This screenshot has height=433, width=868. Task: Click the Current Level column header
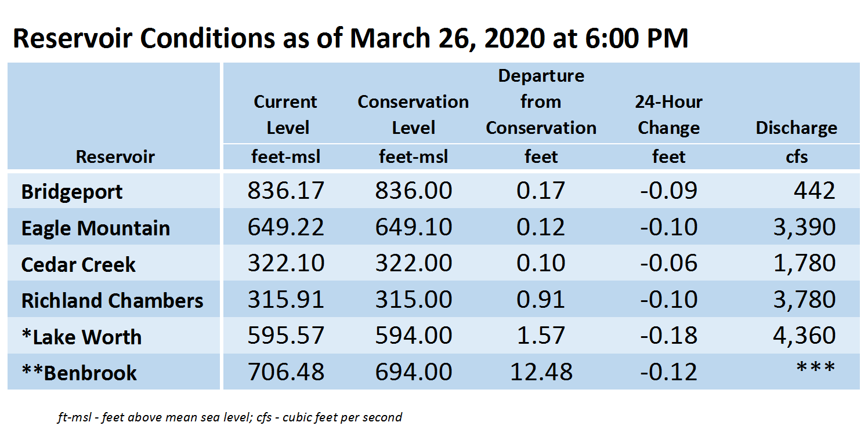[286, 115]
